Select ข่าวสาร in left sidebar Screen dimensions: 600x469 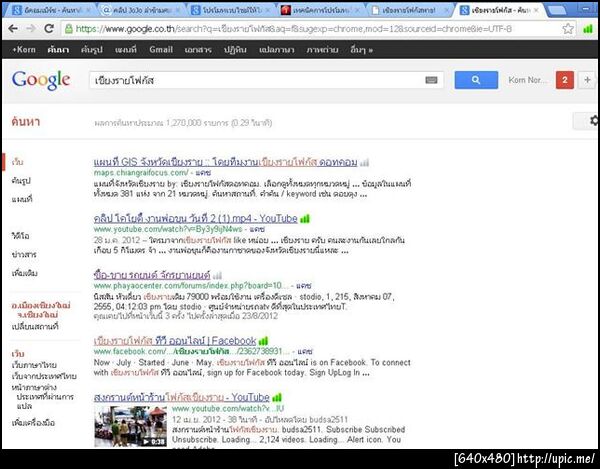[x=24, y=254]
